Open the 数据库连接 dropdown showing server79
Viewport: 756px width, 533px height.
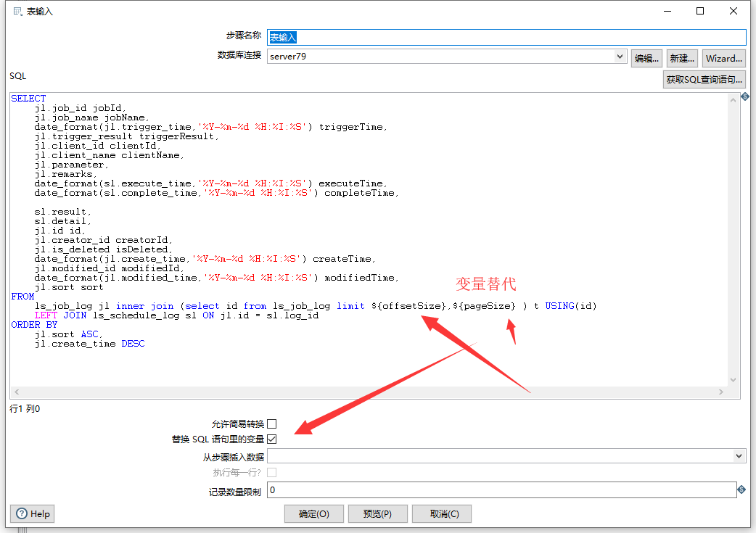point(619,57)
